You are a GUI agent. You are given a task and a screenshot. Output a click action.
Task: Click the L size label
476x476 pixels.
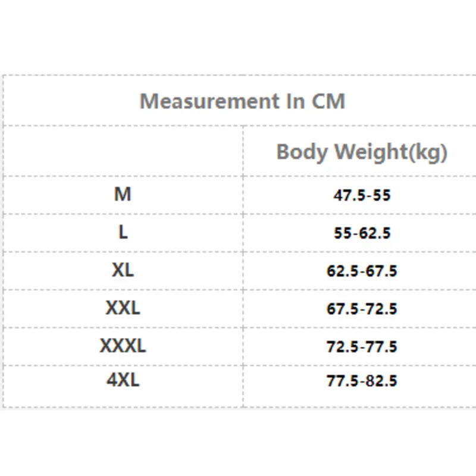click(x=123, y=232)
